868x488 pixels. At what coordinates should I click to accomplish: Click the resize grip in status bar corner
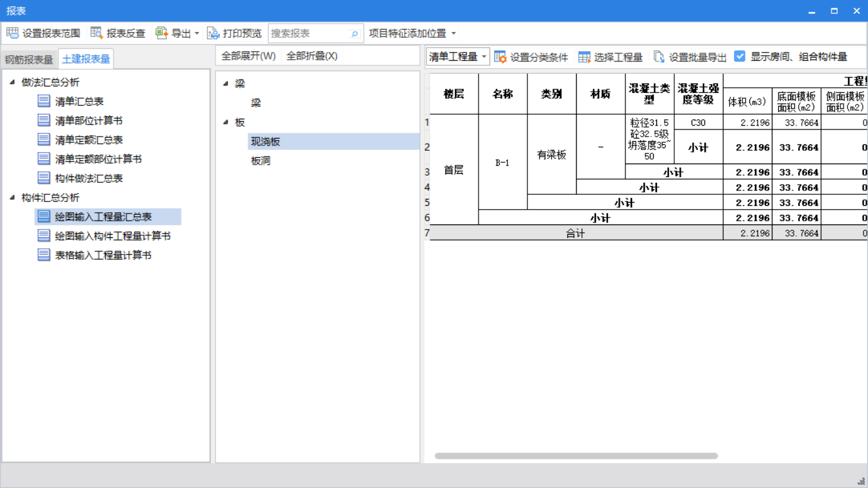[861, 481]
